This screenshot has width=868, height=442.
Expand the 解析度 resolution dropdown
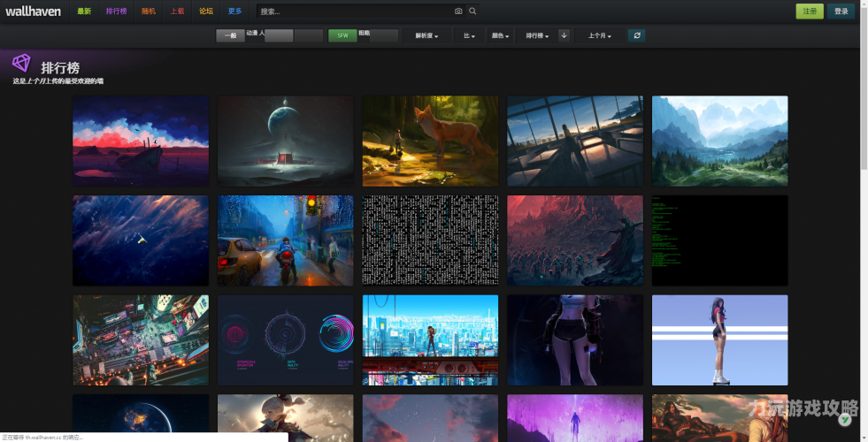[x=426, y=36]
